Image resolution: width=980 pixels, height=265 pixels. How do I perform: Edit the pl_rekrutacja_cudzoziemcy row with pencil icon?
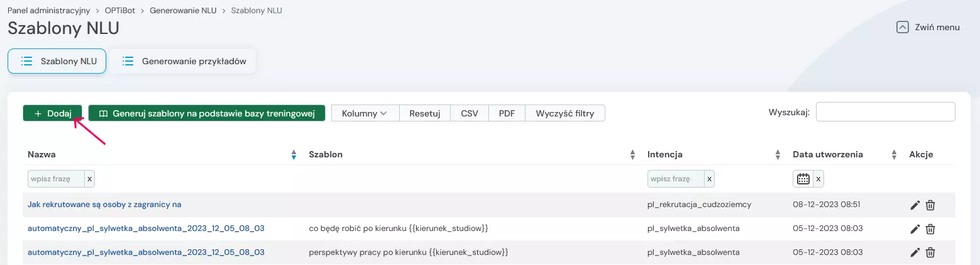coord(915,205)
